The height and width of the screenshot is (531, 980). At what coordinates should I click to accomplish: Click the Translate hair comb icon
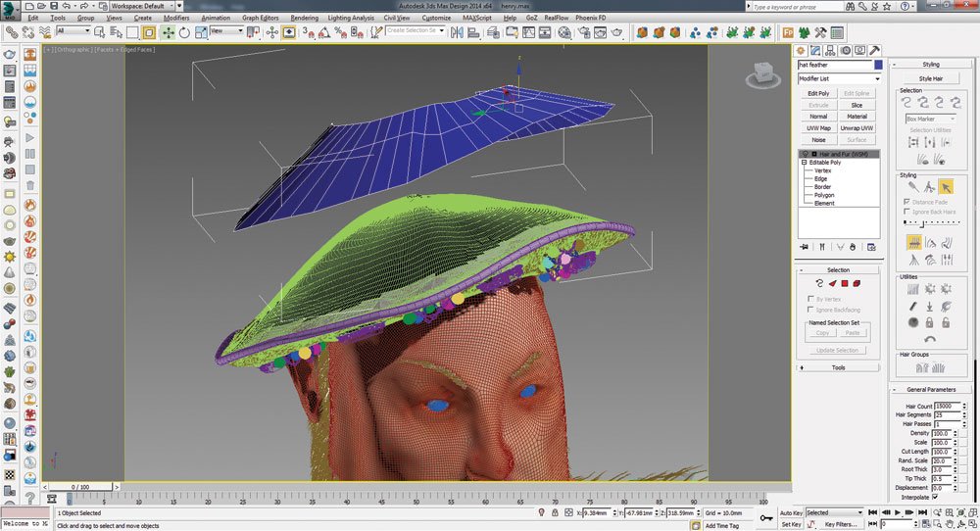[x=913, y=242]
